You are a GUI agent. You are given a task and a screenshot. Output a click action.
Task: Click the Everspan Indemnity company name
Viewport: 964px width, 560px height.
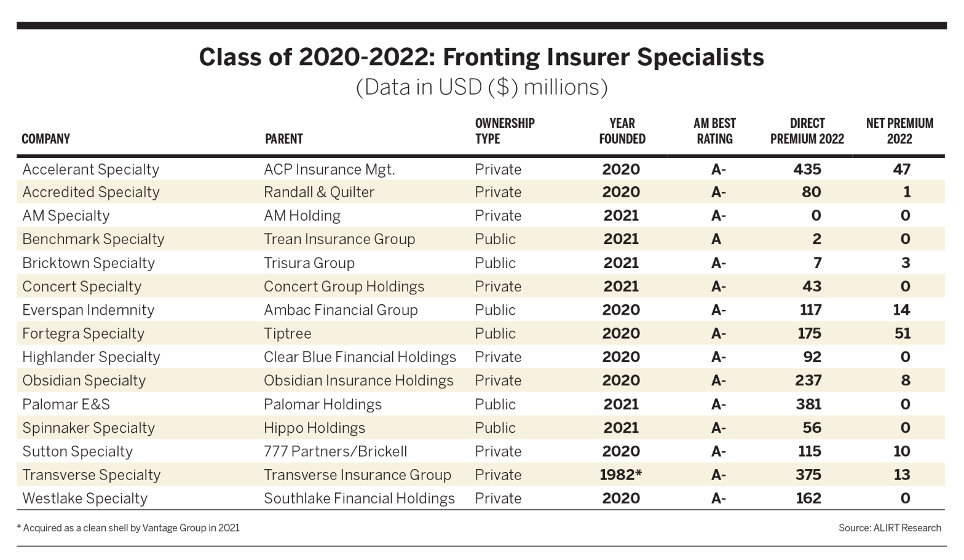click(88, 310)
